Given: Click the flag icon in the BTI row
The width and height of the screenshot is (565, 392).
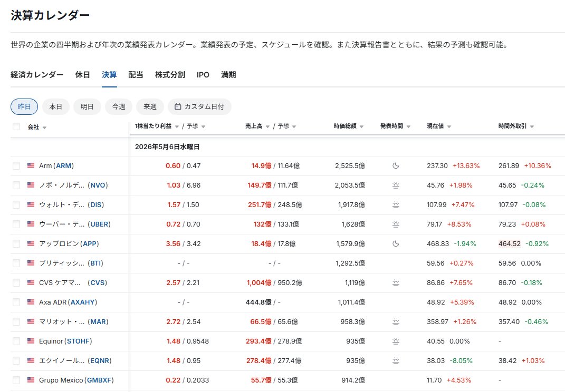Looking at the screenshot, I should tap(31, 263).
